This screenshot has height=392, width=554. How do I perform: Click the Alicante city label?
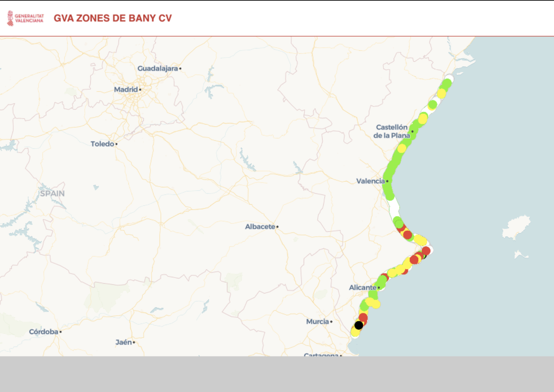point(362,287)
